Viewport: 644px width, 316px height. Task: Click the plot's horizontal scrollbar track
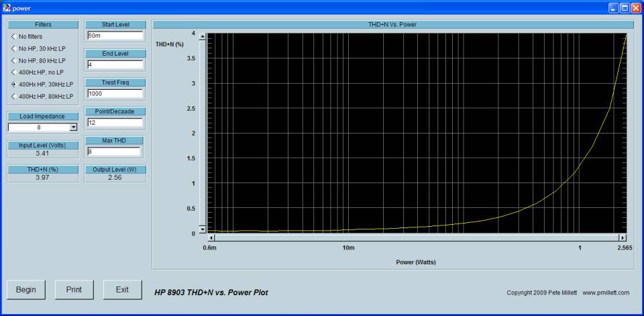[416, 238]
